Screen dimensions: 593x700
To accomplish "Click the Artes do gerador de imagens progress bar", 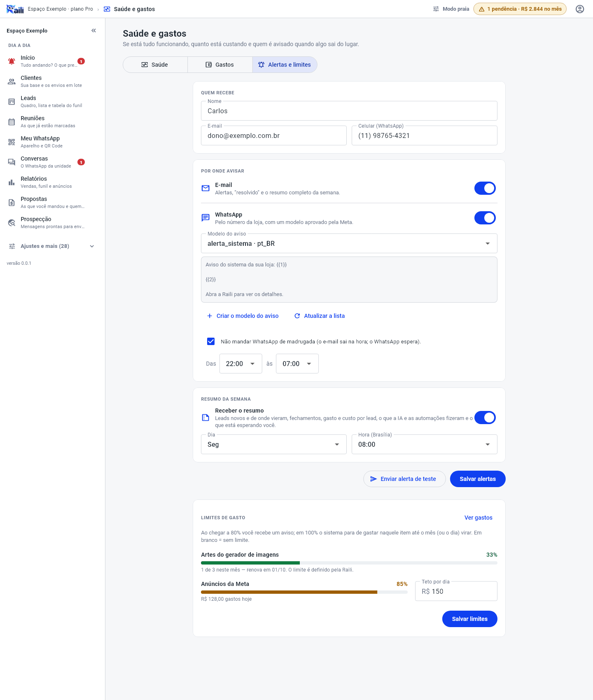I will (349, 563).
